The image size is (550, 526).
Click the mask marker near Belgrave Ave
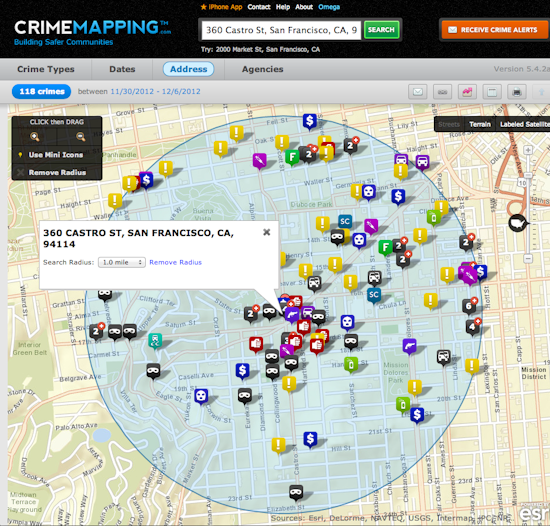(x=153, y=371)
